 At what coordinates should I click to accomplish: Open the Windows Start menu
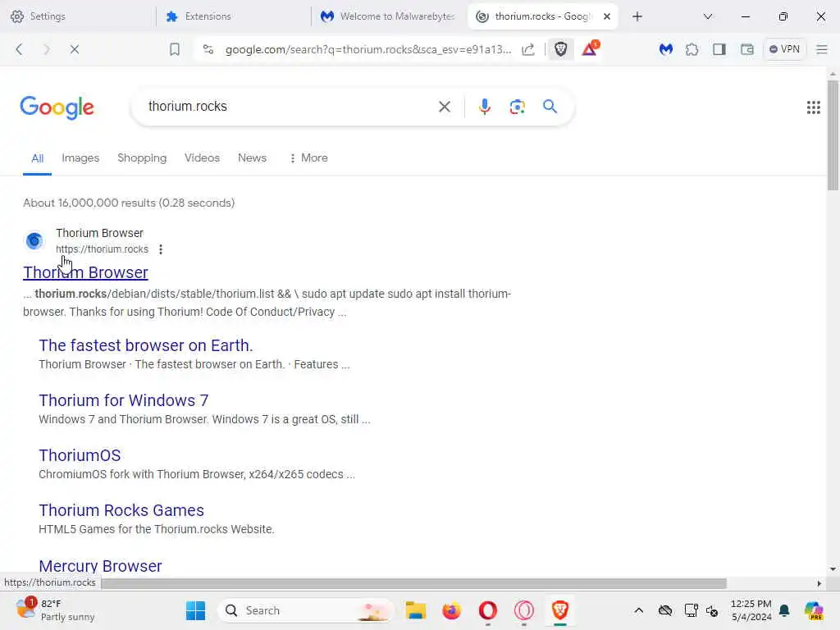point(195,610)
